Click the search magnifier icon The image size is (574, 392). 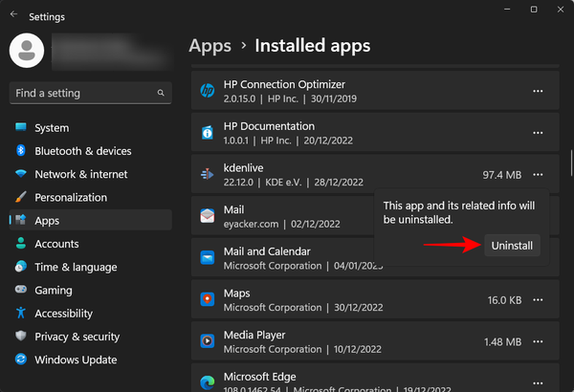161,93
